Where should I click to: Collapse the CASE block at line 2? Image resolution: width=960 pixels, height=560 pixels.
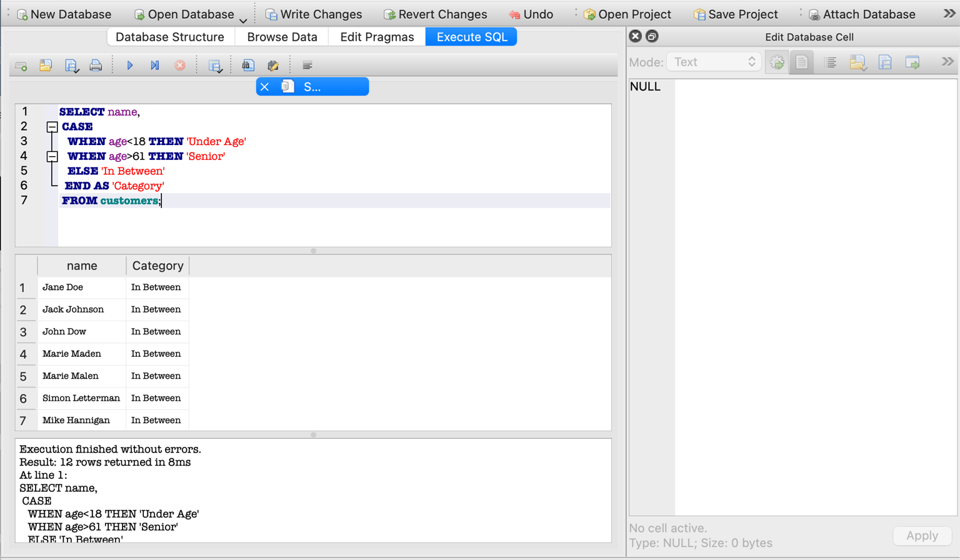pos(52,127)
